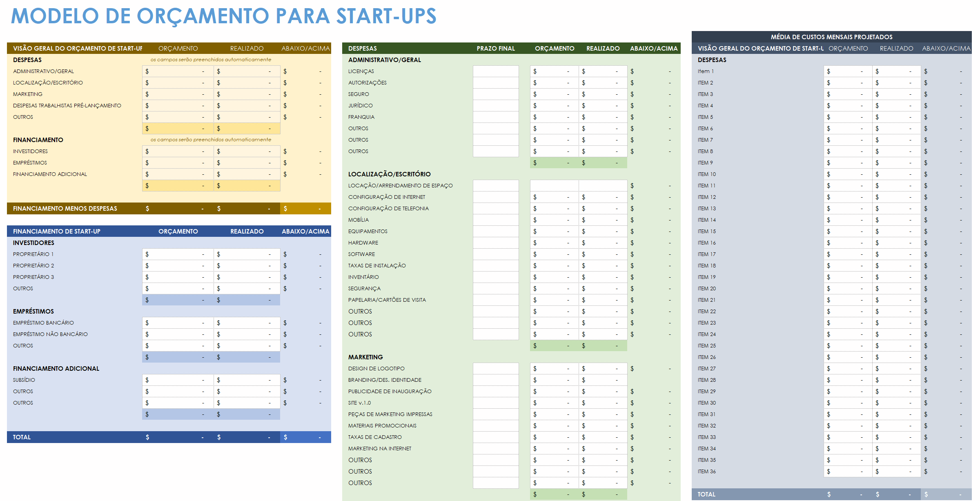Click the MARKETING row label in the yellow overview

pos(28,94)
